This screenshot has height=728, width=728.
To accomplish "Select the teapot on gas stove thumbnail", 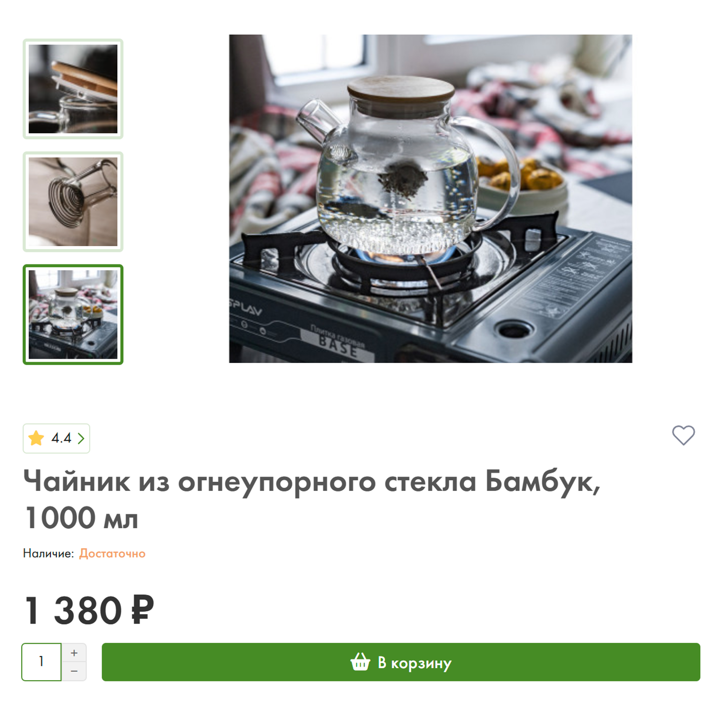I will coord(73,315).
